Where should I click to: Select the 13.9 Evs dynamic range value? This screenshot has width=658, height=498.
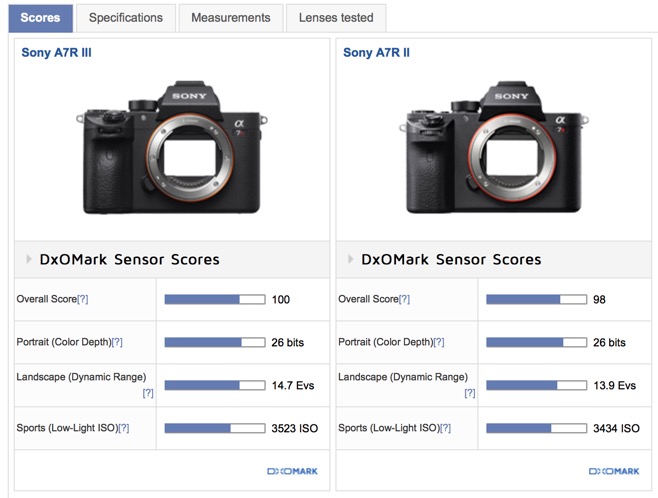(615, 385)
